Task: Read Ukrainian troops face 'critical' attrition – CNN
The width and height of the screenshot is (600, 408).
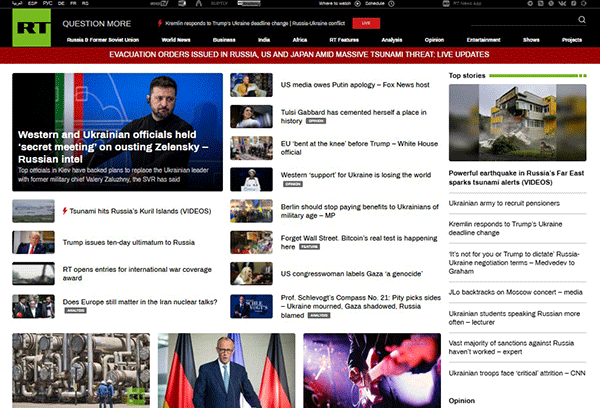Action: [517, 373]
